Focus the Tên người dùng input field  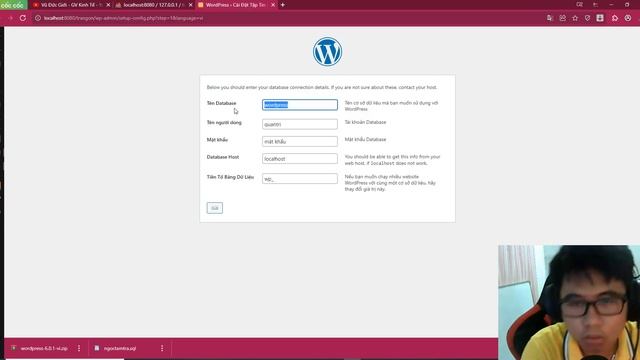tap(300, 124)
